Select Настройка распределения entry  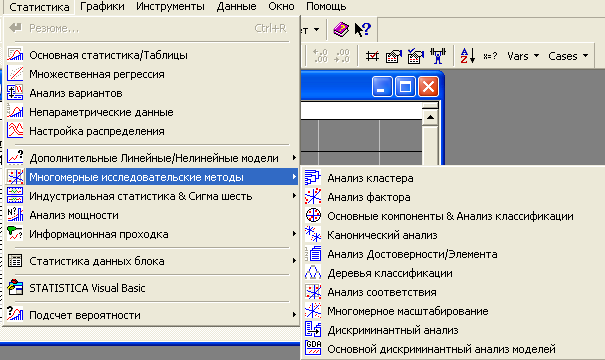tap(151, 131)
